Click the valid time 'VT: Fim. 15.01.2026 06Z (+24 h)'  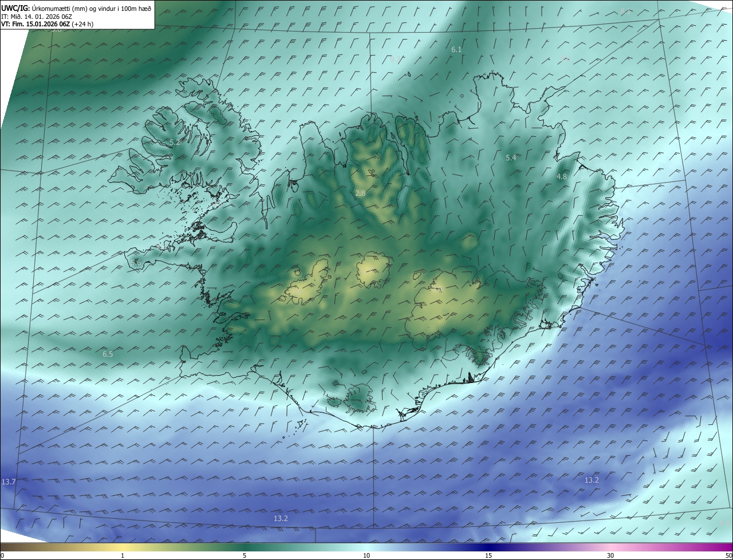[48, 24]
